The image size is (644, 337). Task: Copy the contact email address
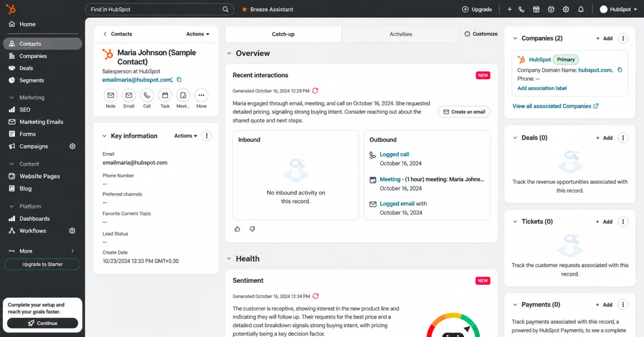(x=179, y=80)
